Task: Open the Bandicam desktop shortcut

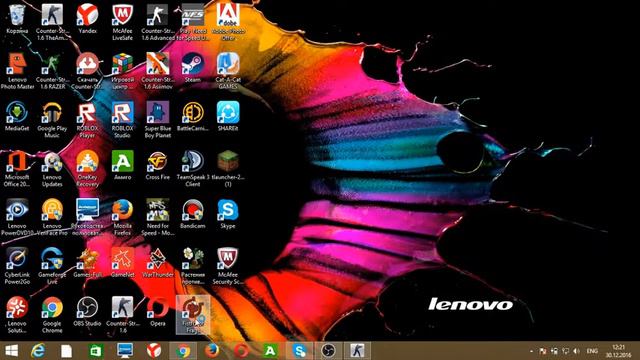Action: [193, 214]
